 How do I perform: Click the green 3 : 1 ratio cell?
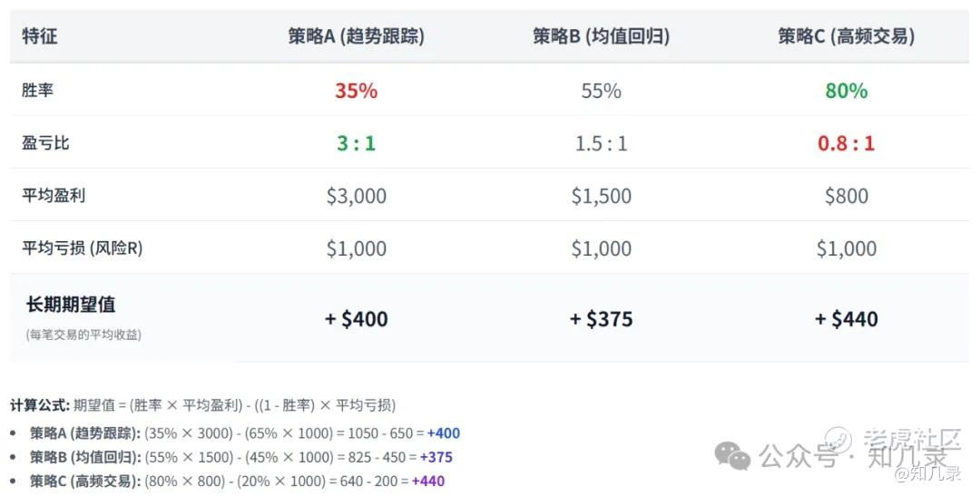(x=357, y=143)
